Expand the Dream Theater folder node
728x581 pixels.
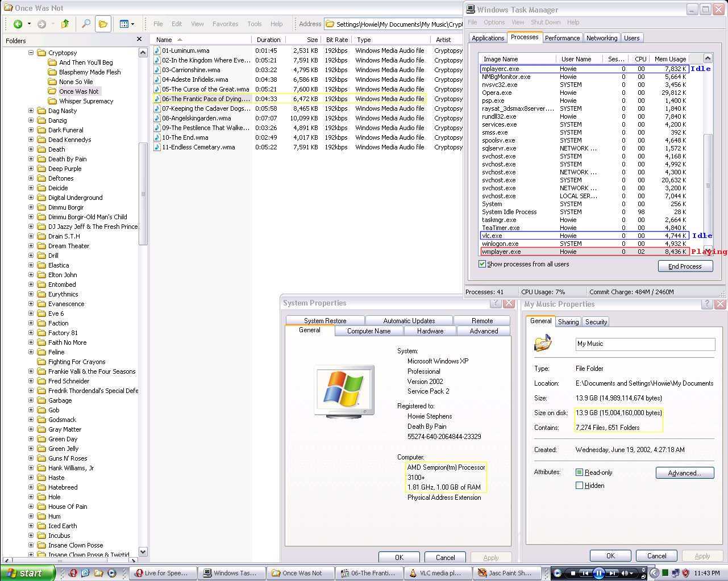point(31,246)
